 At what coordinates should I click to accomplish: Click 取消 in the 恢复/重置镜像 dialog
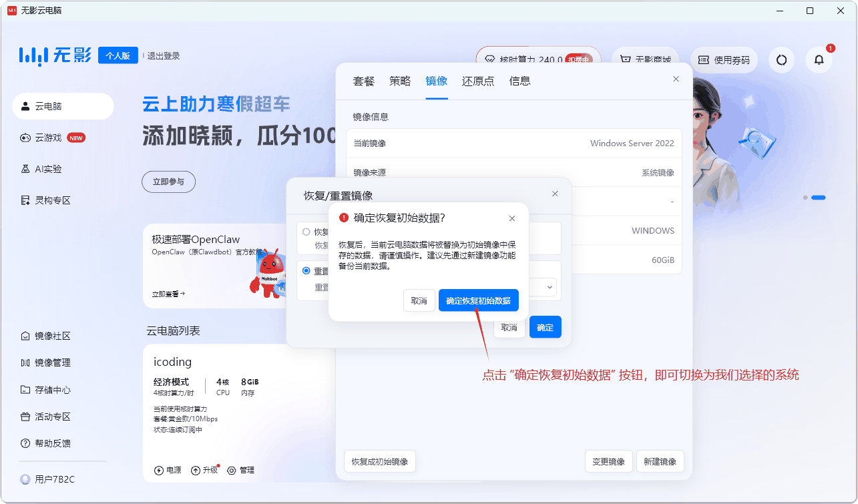coord(509,327)
